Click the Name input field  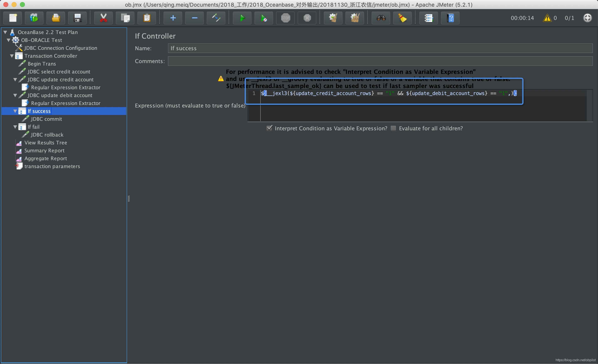point(380,48)
